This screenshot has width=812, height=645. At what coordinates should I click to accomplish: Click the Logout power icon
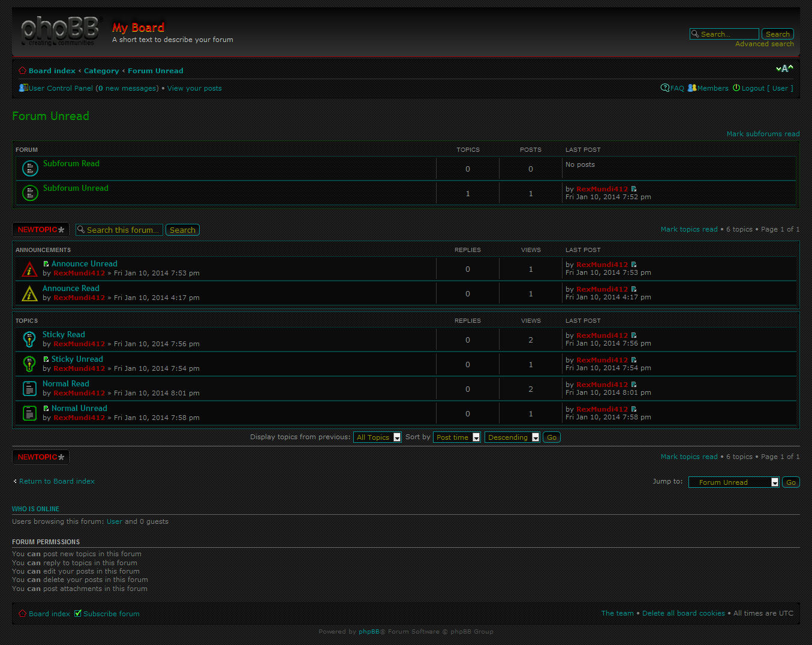pyautogui.click(x=736, y=88)
